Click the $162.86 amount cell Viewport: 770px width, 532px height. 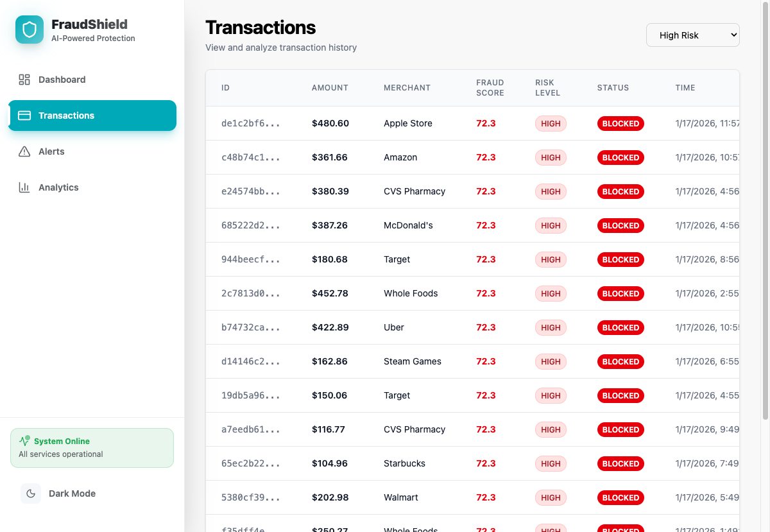click(x=330, y=361)
